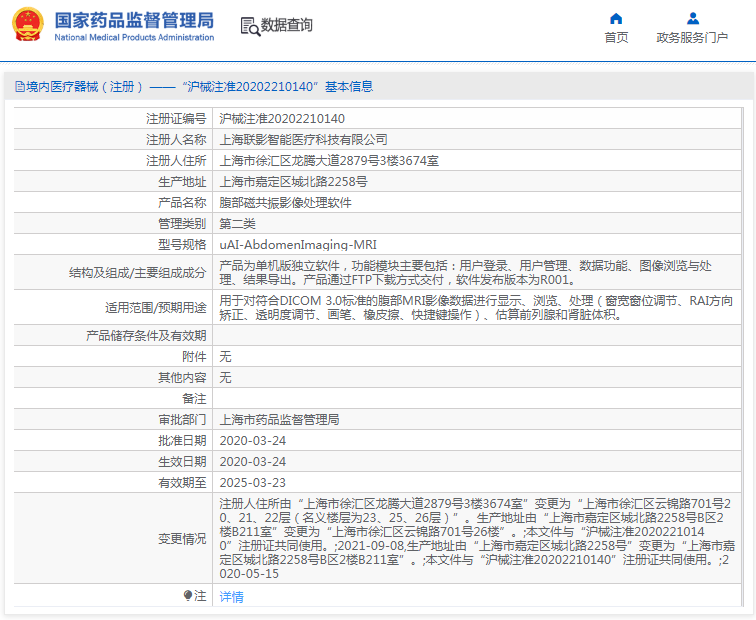Click the 备注 row label
This screenshot has height=620, width=756.
(194, 399)
